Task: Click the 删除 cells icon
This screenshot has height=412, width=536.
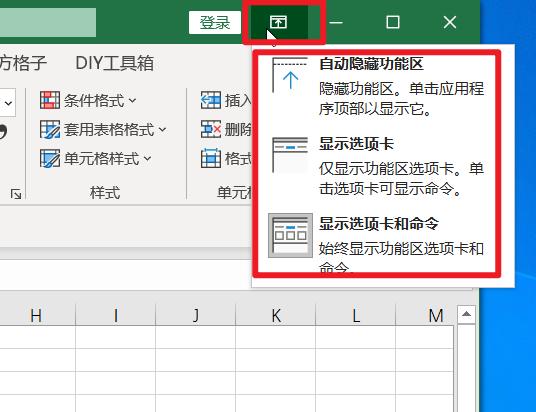Action: click(x=211, y=129)
